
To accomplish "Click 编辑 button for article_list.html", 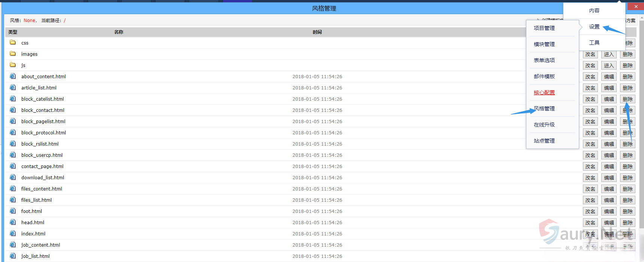I will pyautogui.click(x=609, y=88).
